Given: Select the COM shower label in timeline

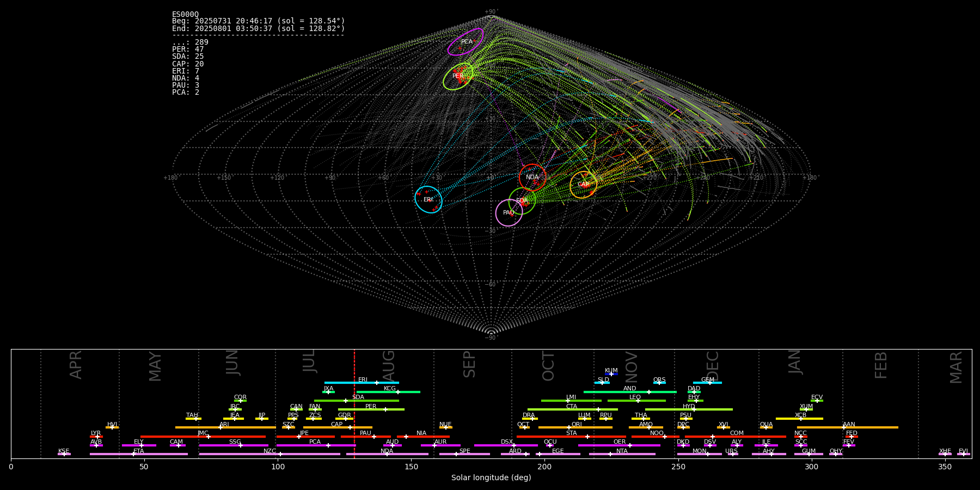Looking at the screenshot, I should coord(737,433).
